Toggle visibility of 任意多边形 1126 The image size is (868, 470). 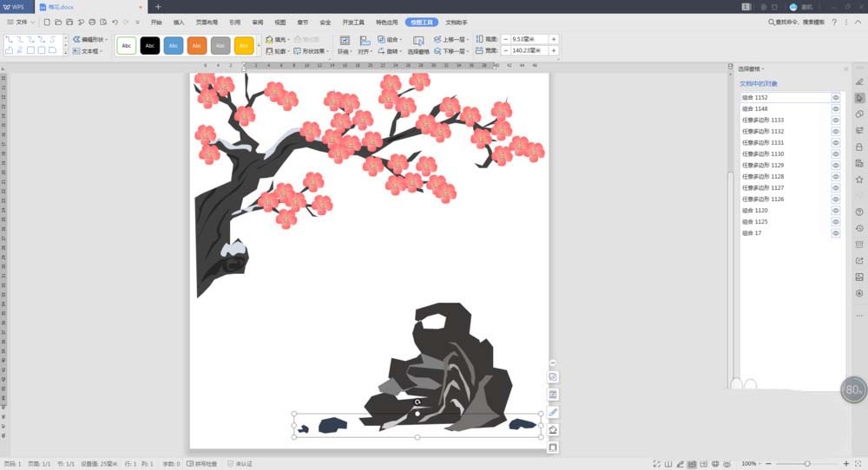(836, 199)
